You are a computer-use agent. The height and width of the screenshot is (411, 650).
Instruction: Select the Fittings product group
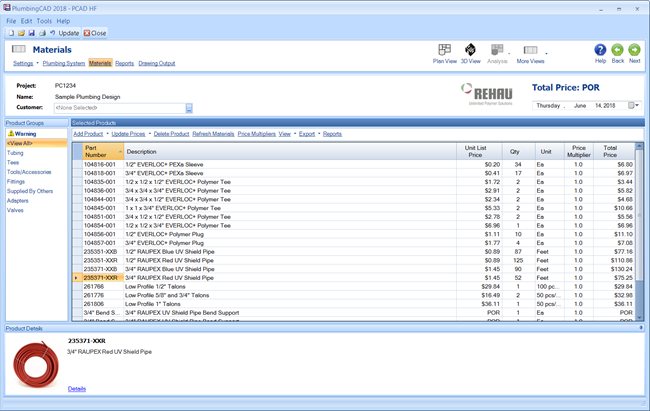click(x=16, y=182)
